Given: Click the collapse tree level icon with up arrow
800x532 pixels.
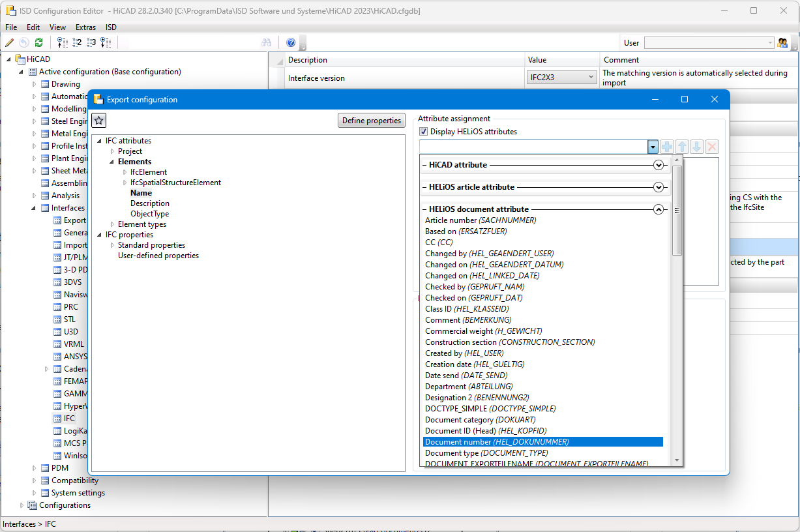Looking at the screenshot, I should [x=63, y=42].
